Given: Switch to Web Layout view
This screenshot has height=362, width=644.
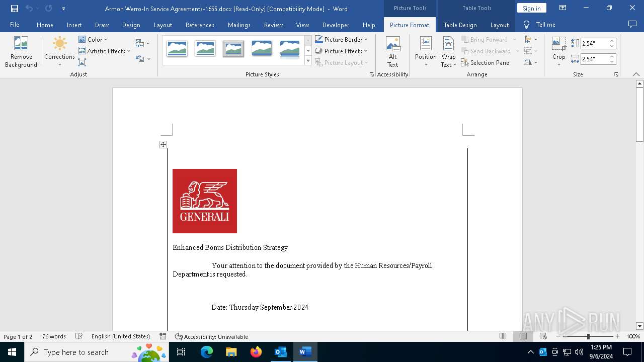Looking at the screenshot, I should 543,336.
